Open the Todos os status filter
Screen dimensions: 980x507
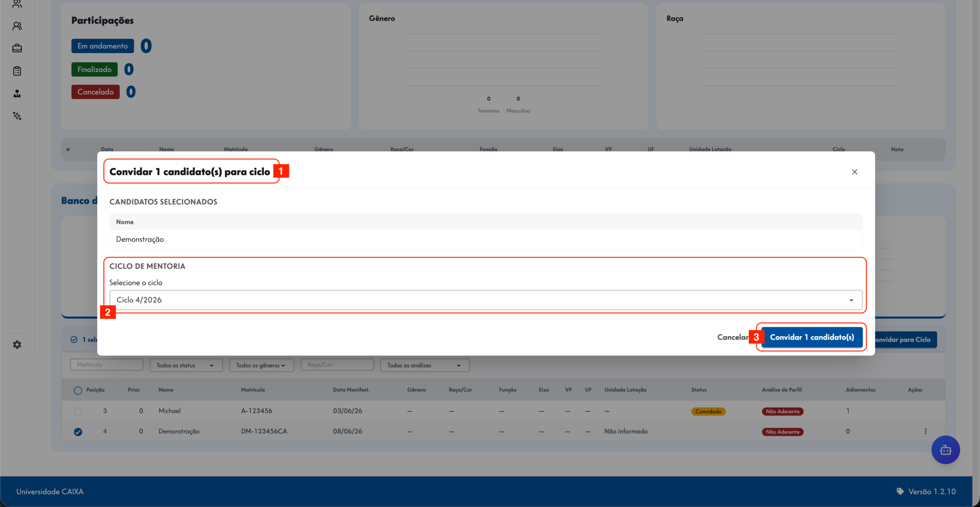coord(186,365)
